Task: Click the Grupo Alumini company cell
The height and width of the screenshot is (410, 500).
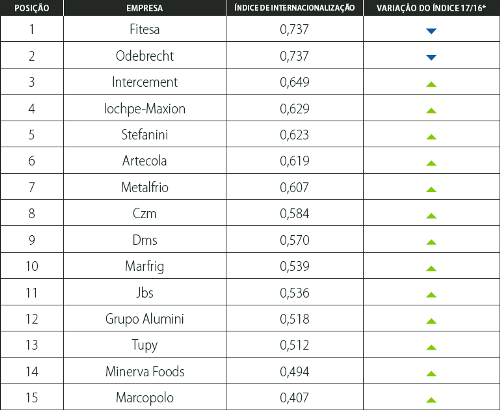Action: (x=145, y=319)
